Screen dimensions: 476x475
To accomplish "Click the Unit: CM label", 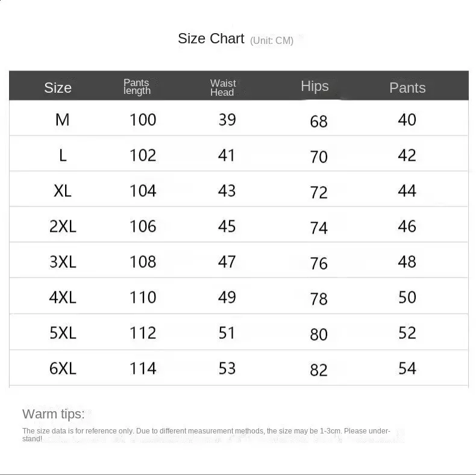I will 272,40.
